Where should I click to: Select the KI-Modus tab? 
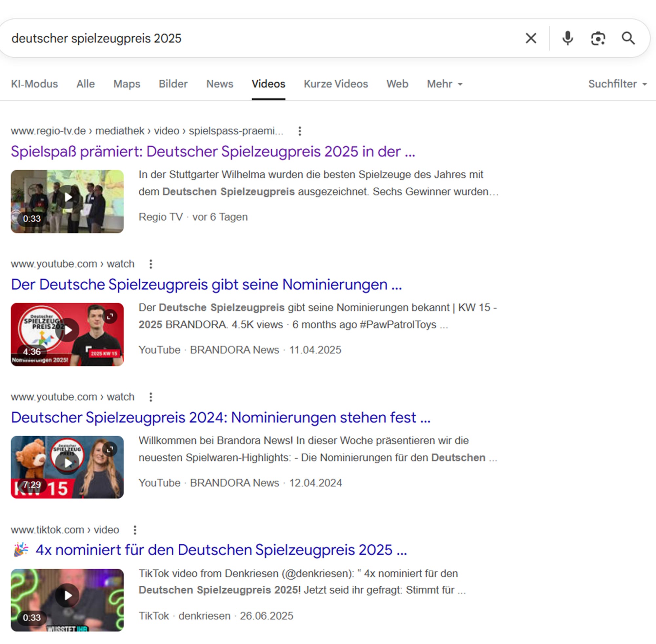(x=34, y=84)
